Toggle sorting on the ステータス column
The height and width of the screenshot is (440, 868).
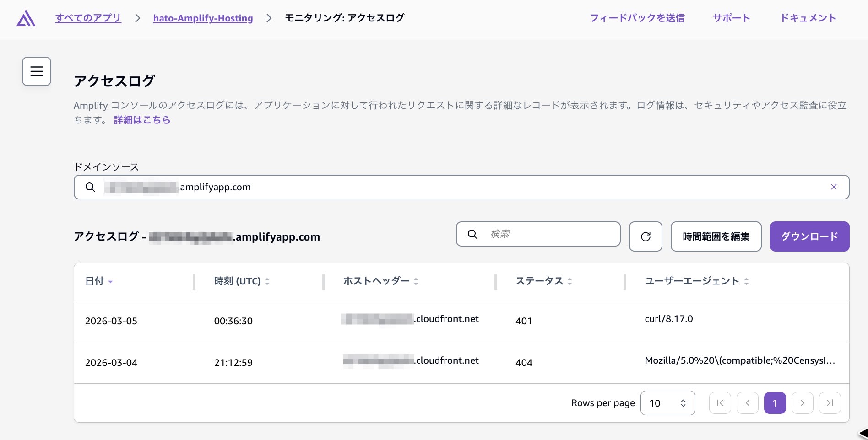(570, 281)
